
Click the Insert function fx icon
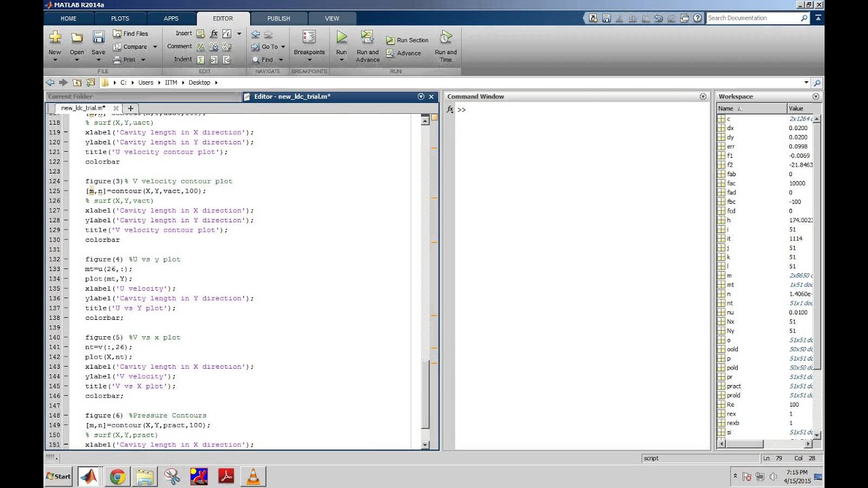pos(214,33)
